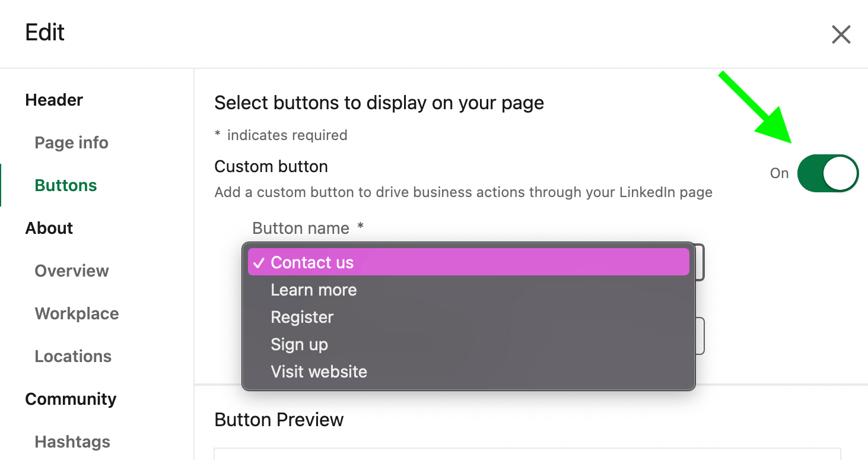Select Register from the button name list
The height and width of the screenshot is (460, 868).
(302, 317)
